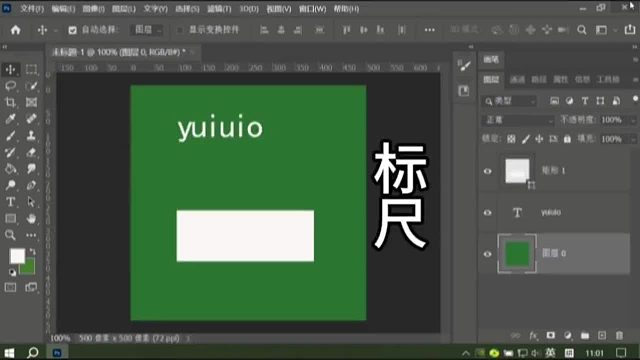Open the layer filter type dropdown
Viewport: 640px width, 360px height.
tap(509, 101)
